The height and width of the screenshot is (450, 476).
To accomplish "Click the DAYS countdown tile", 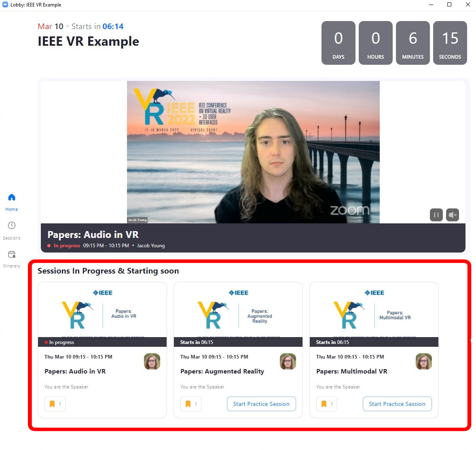I will coord(338,43).
